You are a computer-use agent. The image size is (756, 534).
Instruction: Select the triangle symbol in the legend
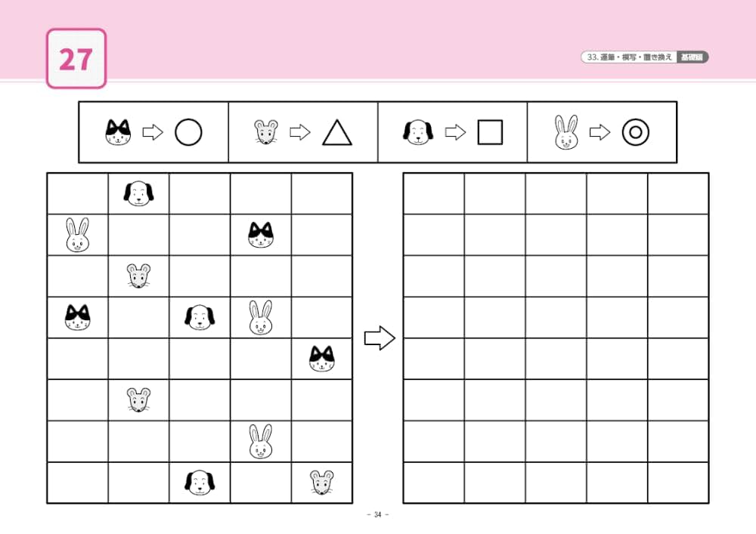pyautogui.click(x=337, y=132)
